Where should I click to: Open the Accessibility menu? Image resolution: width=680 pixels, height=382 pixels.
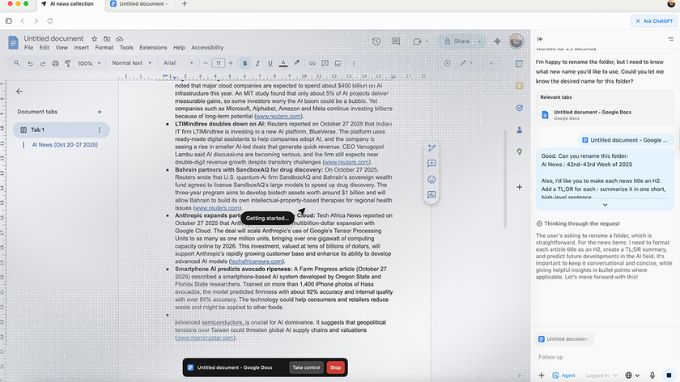point(207,48)
